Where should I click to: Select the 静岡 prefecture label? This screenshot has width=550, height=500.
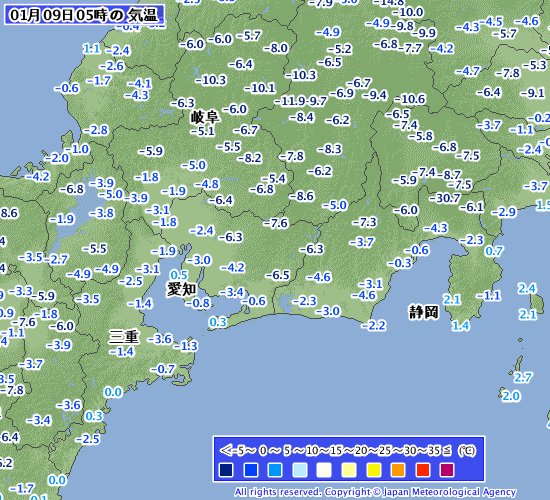coord(424,312)
